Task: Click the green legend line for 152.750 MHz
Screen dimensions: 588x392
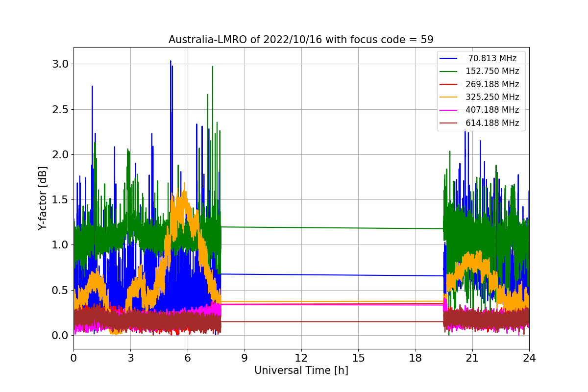Action: pyautogui.click(x=449, y=71)
